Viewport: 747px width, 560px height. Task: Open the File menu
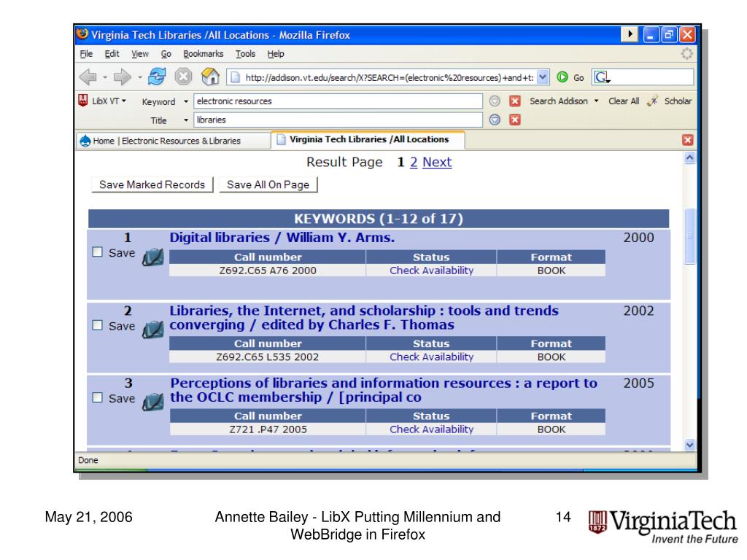click(x=86, y=54)
